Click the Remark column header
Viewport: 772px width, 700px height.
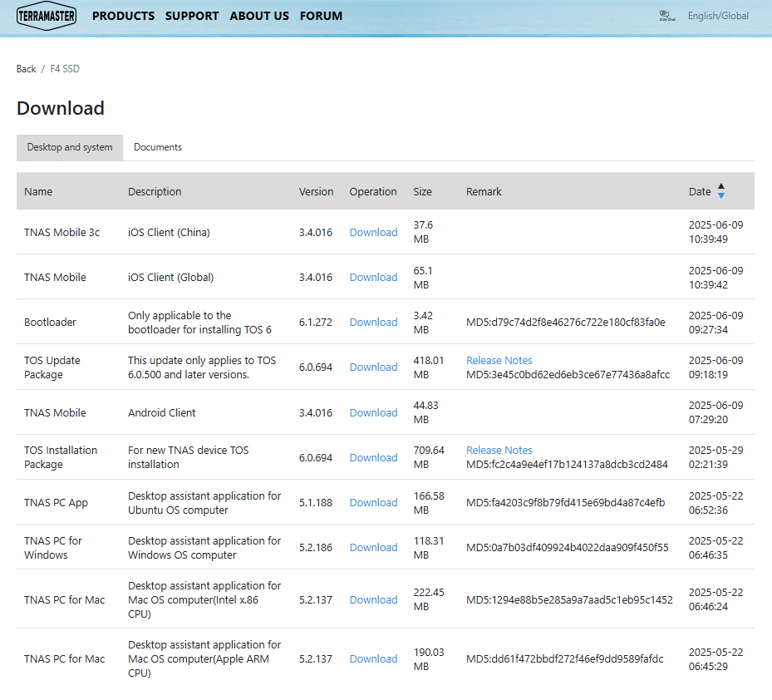484,191
